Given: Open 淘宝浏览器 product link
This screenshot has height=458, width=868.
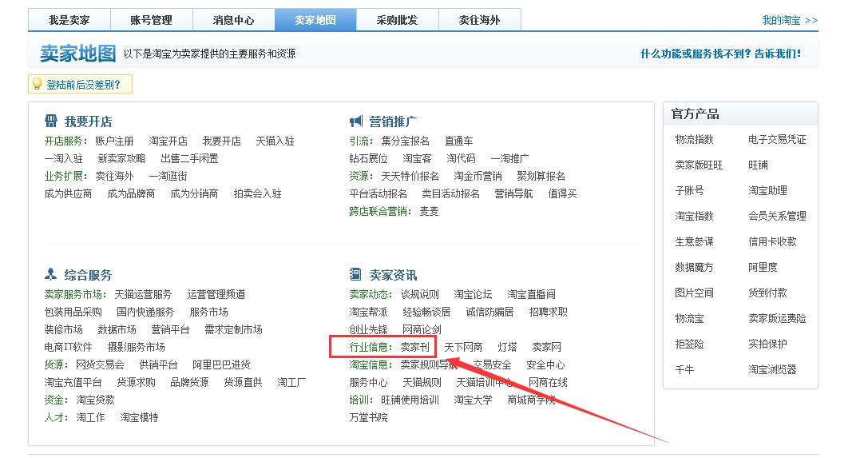Looking at the screenshot, I should tap(772, 369).
